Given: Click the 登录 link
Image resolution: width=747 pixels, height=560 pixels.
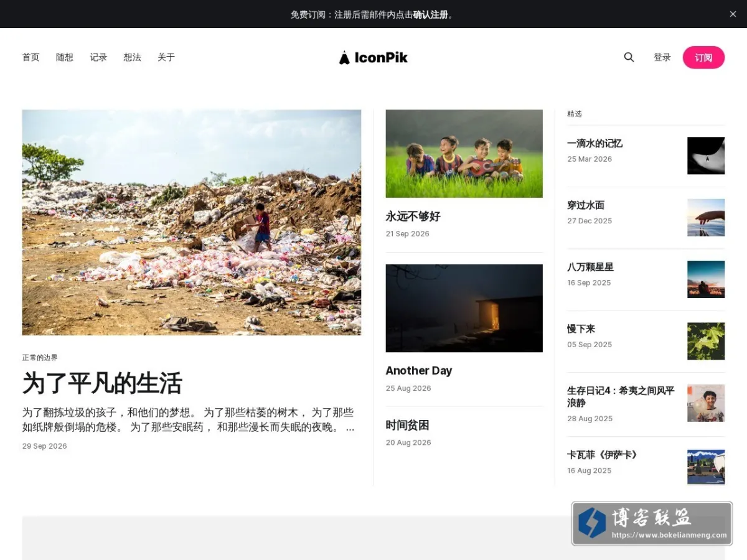Looking at the screenshot, I should click(662, 57).
